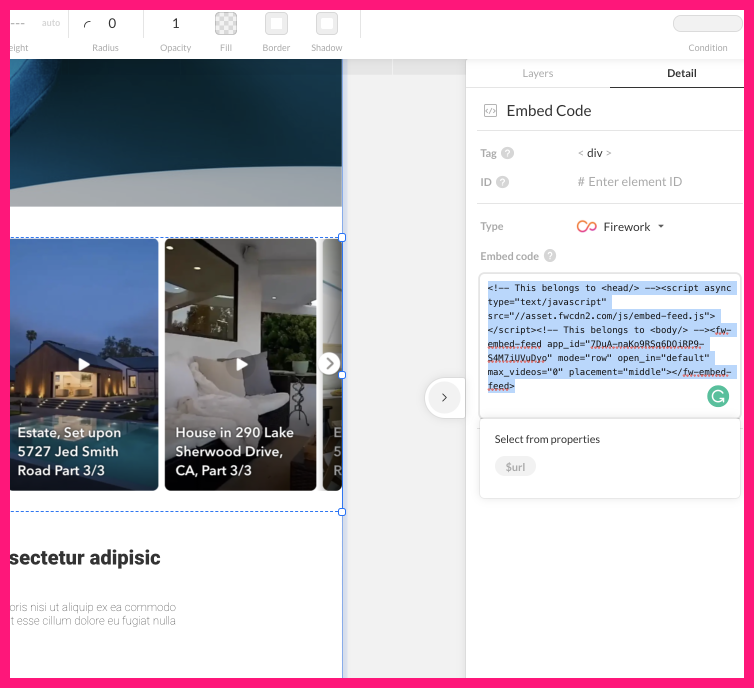Screen dimensions: 754x688
Task: Click the Embed Code element icon
Action: [490, 111]
